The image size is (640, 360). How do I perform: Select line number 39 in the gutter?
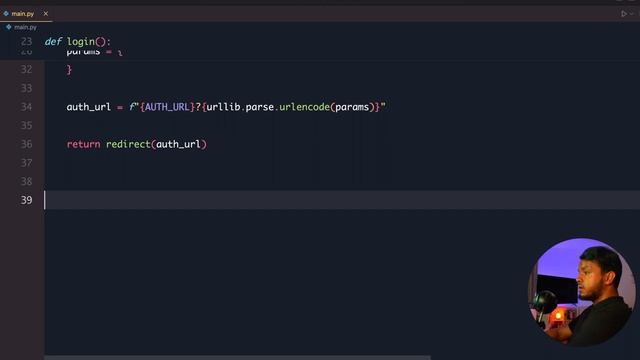(26, 200)
